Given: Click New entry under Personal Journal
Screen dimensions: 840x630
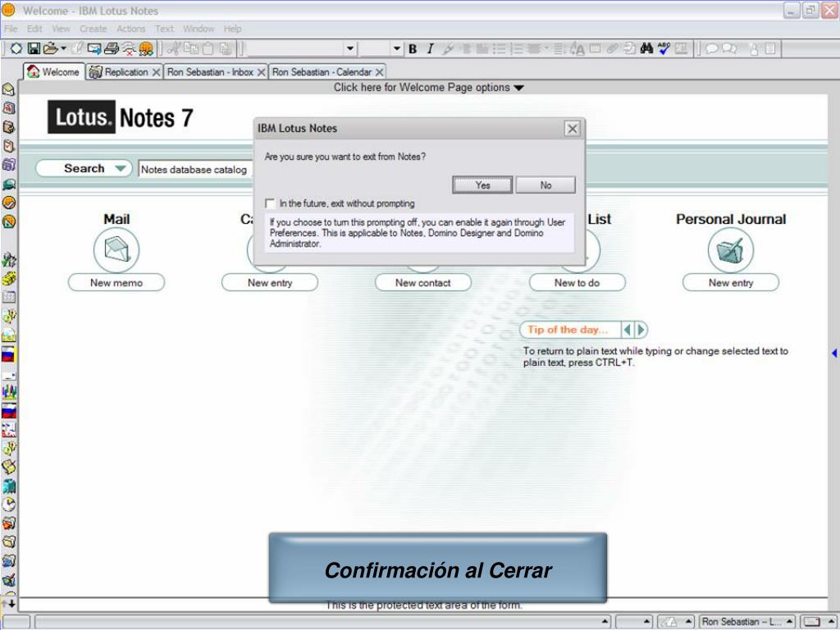Looking at the screenshot, I should pyautogui.click(x=730, y=282).
